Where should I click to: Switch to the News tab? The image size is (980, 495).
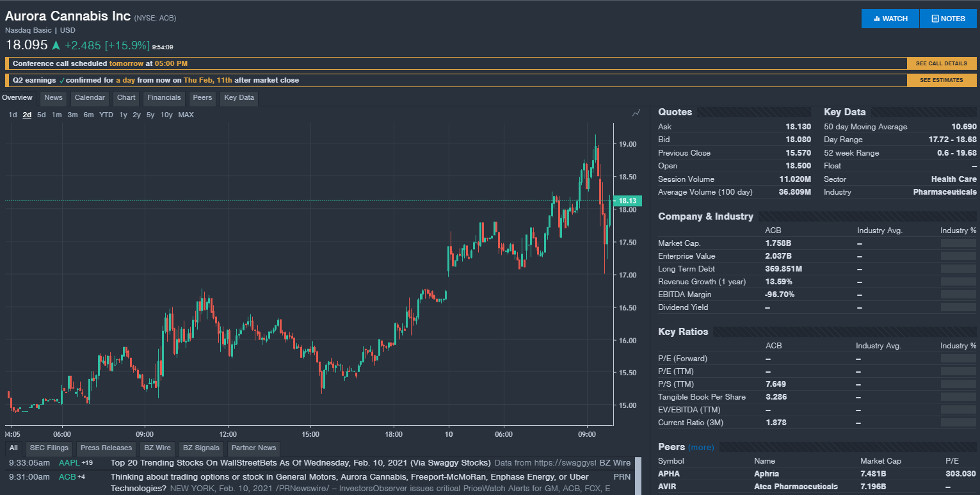pos(53,98)
